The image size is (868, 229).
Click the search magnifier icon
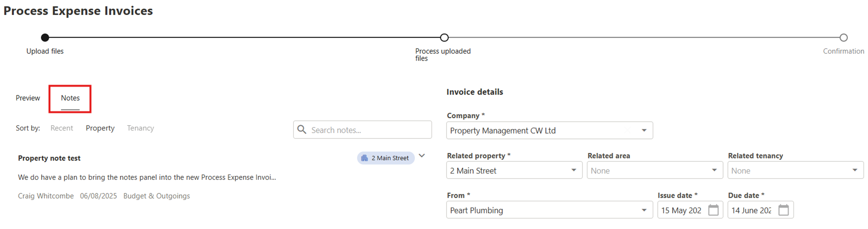(x=302, y=130)
